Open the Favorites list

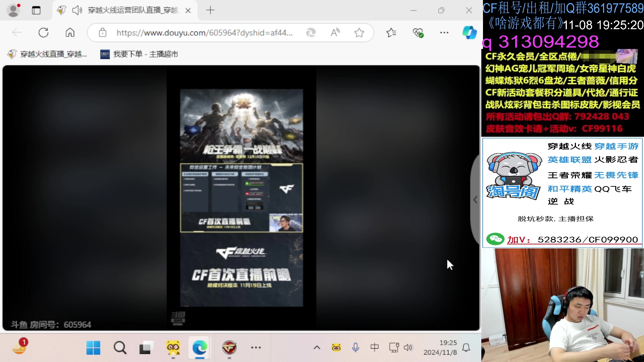point(391,33)
